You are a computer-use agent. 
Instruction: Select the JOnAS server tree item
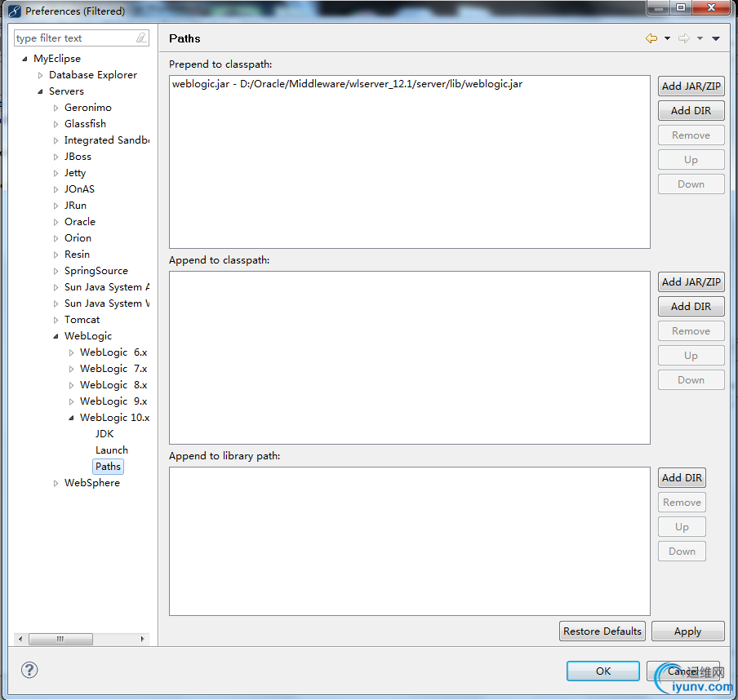pos(79,189)
